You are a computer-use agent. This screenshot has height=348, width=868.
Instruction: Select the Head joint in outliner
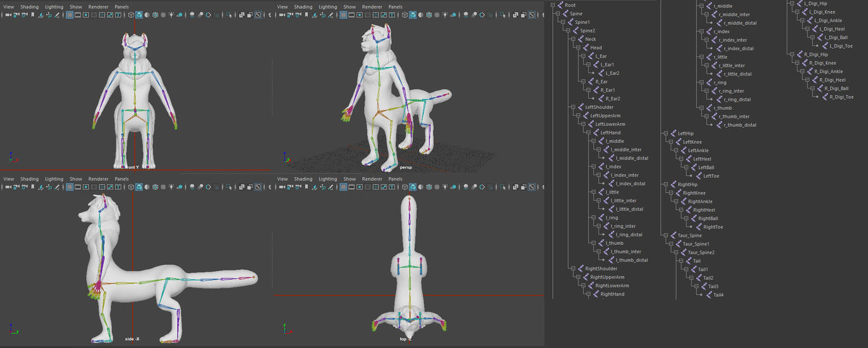pos(596,48)
